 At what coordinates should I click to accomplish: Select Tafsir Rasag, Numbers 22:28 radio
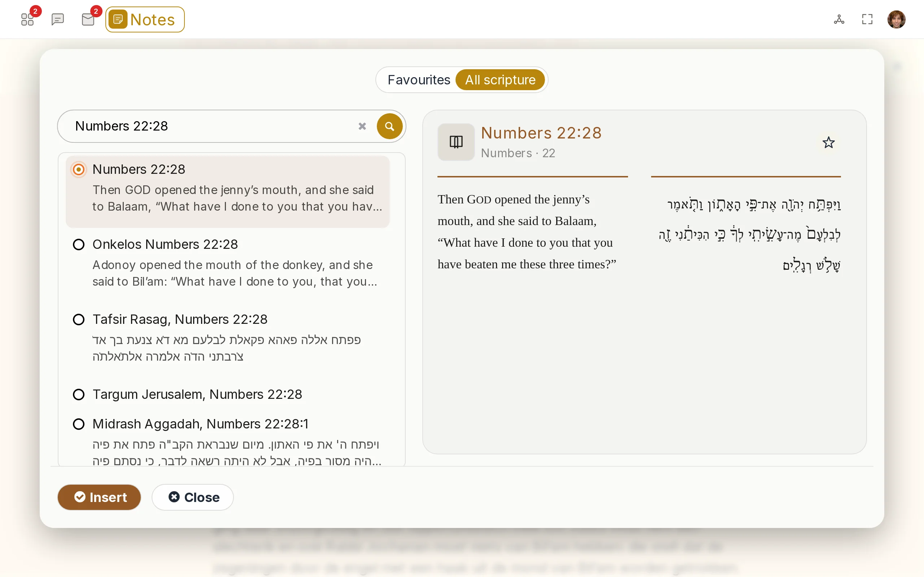79,320
